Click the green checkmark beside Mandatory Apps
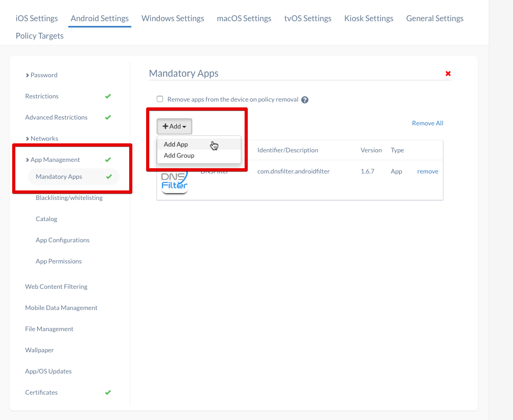Viewport: 513px width, 420px height. coord(109,177)
